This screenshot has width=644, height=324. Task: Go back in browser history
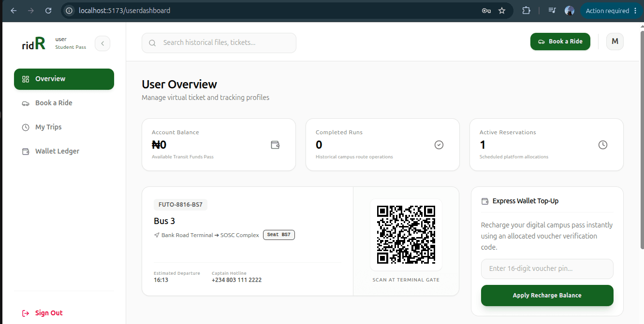[x=14, y=11]
